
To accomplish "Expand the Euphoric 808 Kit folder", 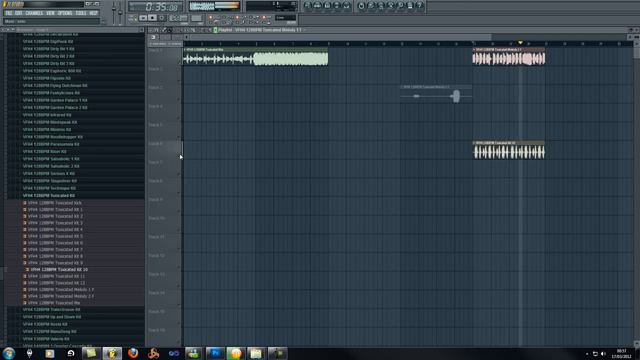I will point(52,71).
